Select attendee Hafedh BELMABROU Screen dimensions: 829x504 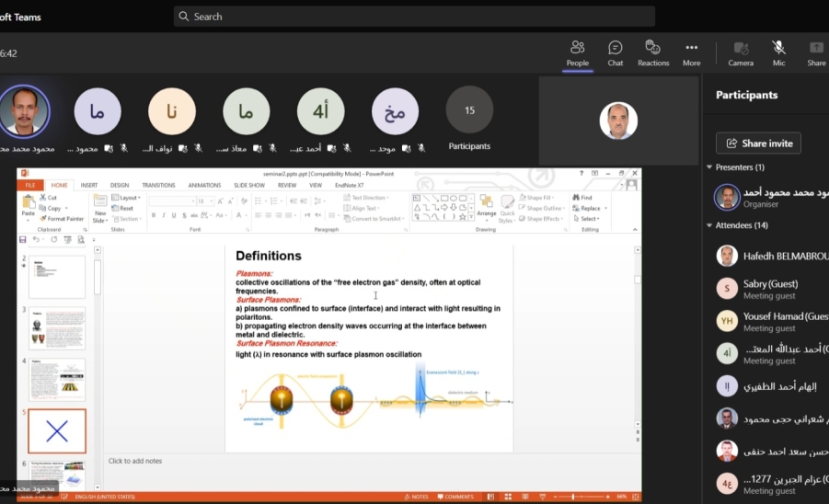[x=772, y=257]
